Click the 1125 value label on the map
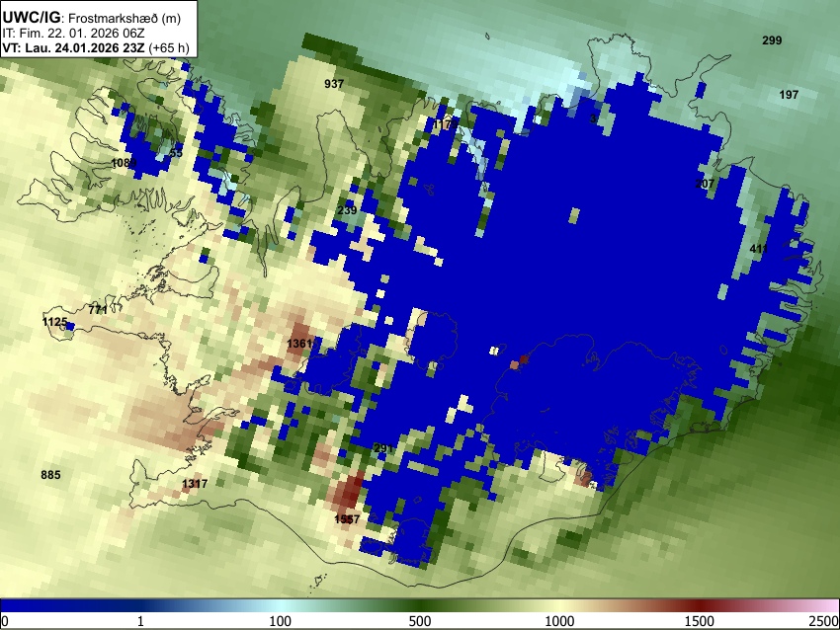 tap(54, 322)
